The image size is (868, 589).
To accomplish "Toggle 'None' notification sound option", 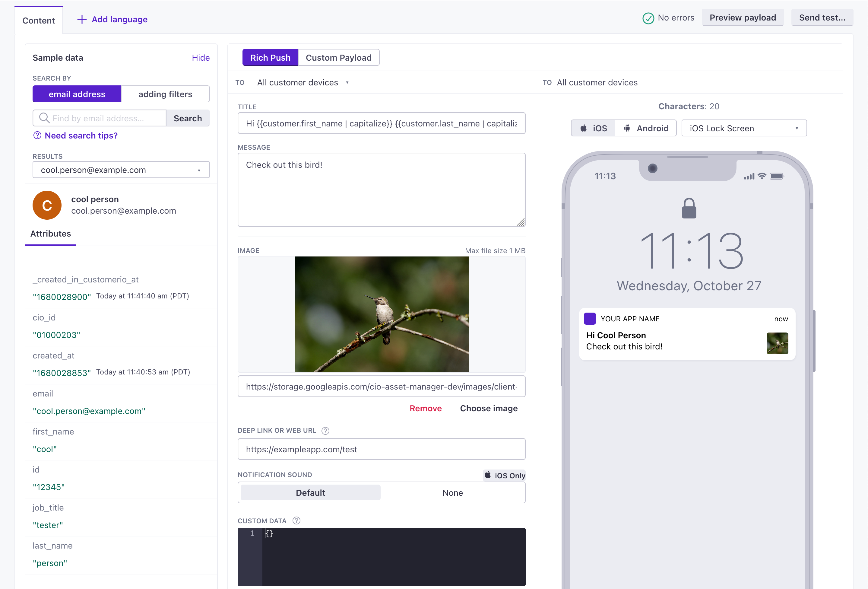I will pos(452,492).
